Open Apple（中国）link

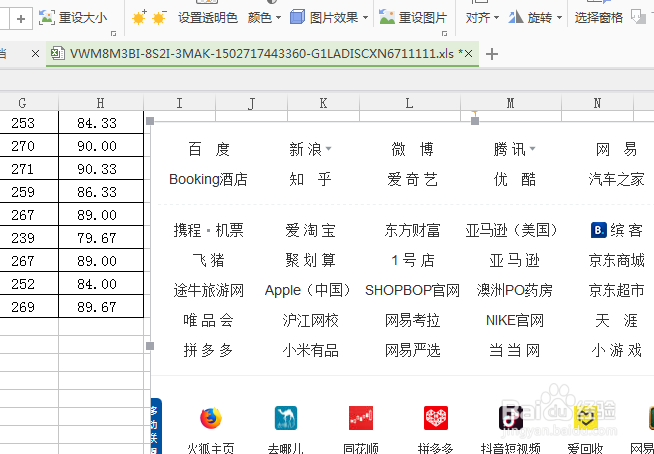[x=308, y=290]
